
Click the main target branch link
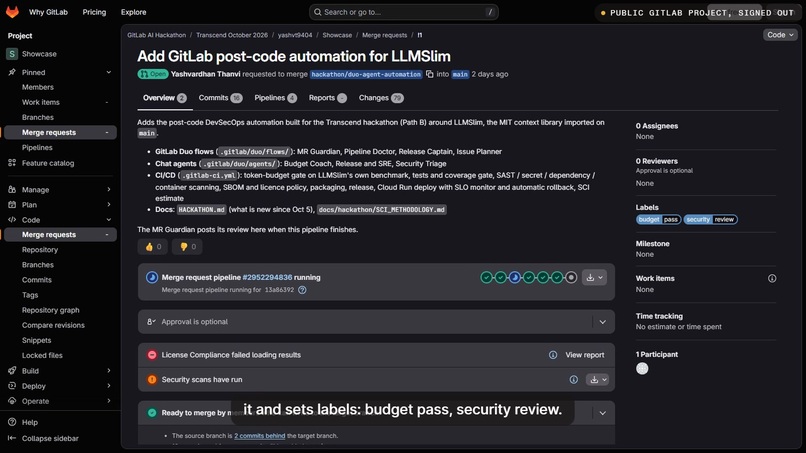(460, 74)
